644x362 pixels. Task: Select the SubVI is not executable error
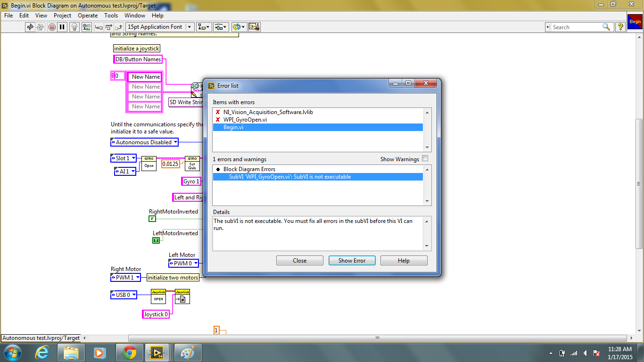318,177
